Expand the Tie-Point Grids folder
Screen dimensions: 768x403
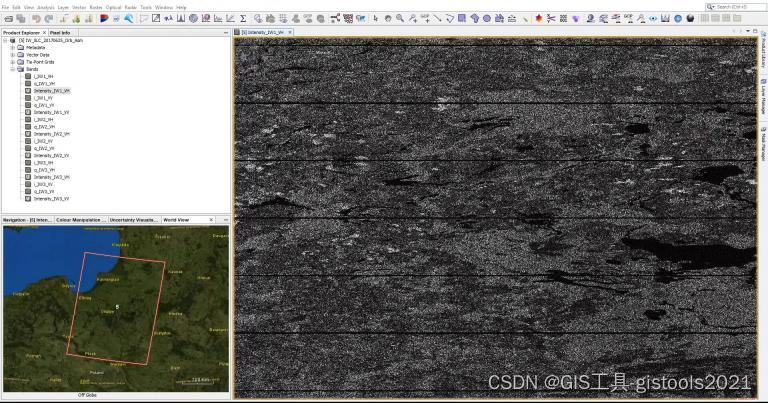[13, 62]
